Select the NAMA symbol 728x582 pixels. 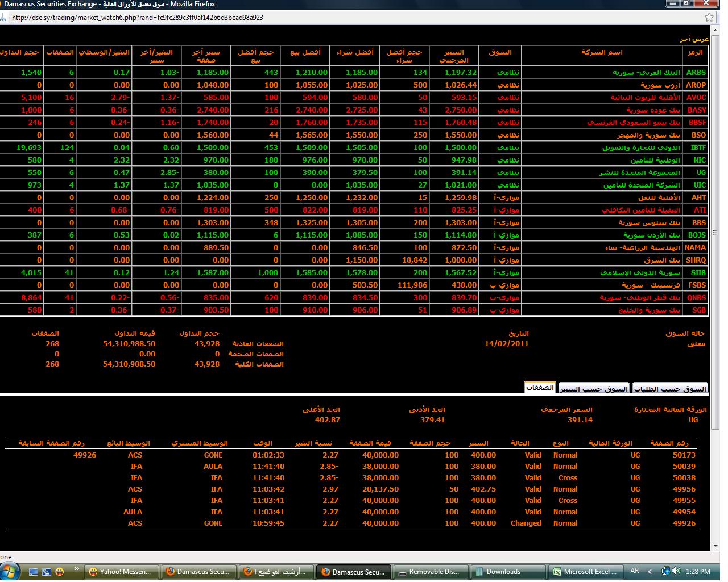[x=695, y=248]
